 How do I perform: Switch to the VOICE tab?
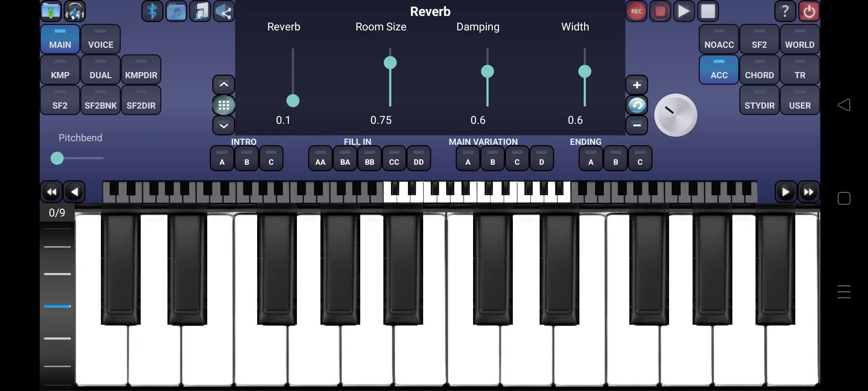100,44
